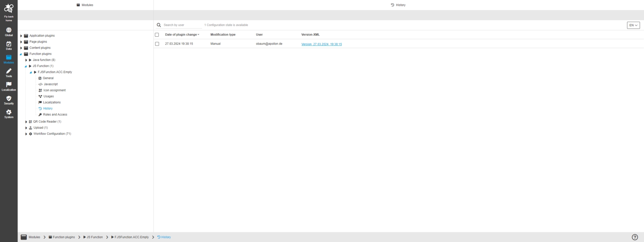The height and width of the screenshot is (242, 644).
Task: Expand the Workflow Configuration (71) node
Action: [x=26, y=134]
